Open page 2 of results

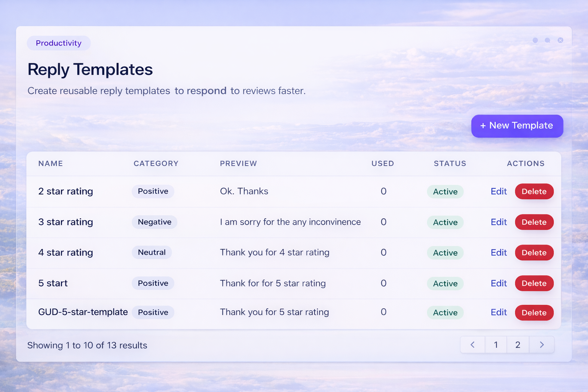click(x=518, y=345)
